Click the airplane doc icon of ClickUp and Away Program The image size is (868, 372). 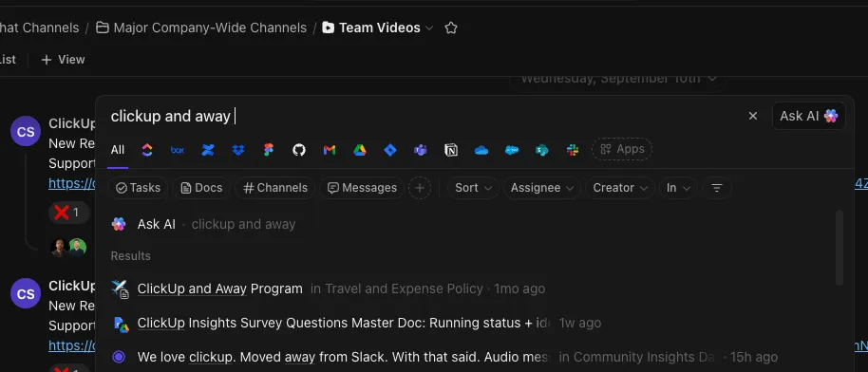[x=120, y=288]
